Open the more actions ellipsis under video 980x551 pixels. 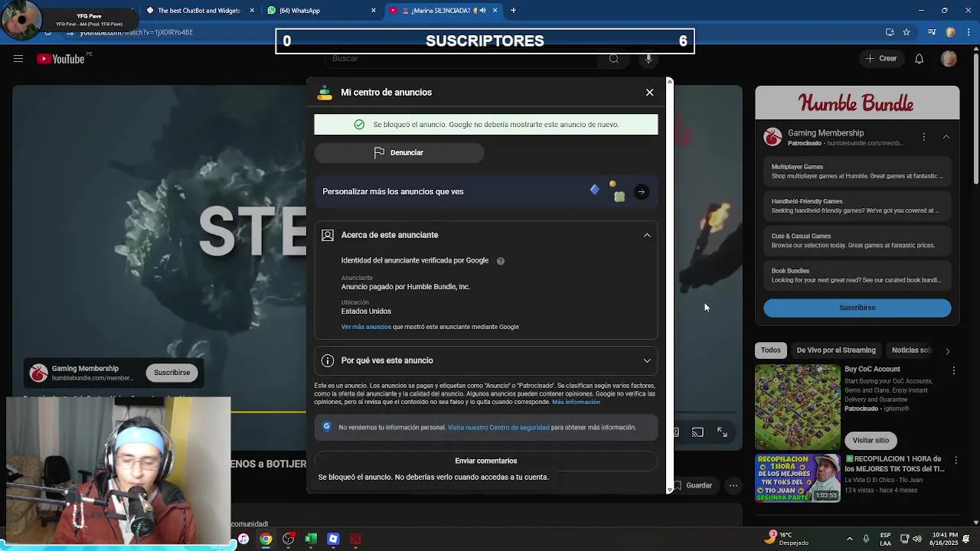[733, 485]
